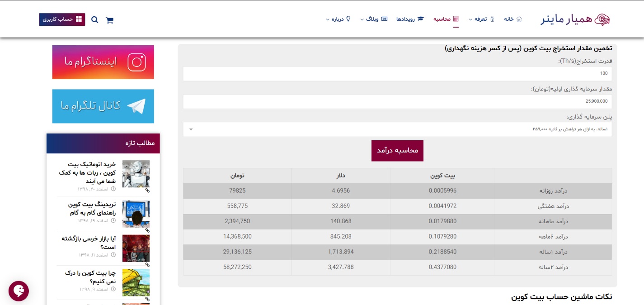Open the Instagram banner
The image size is (644, 305).
coord(103,62)
